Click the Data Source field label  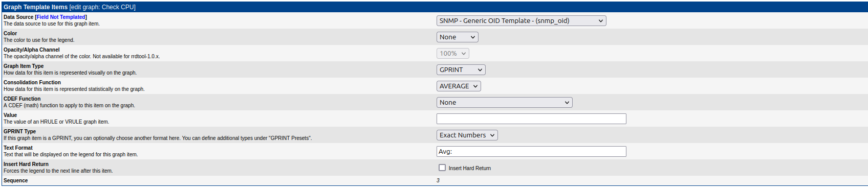tap(18, 17)
